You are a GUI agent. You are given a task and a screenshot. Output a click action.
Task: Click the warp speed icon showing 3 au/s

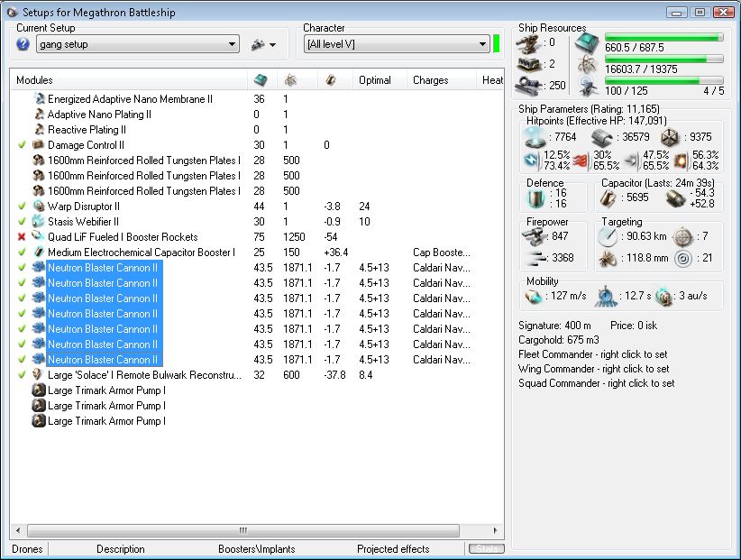pos(664,297)
